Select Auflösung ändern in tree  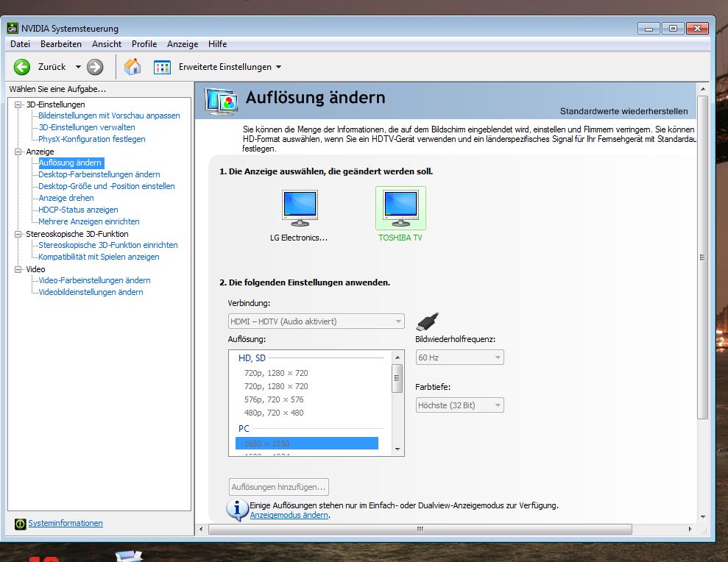coord(70,163)
